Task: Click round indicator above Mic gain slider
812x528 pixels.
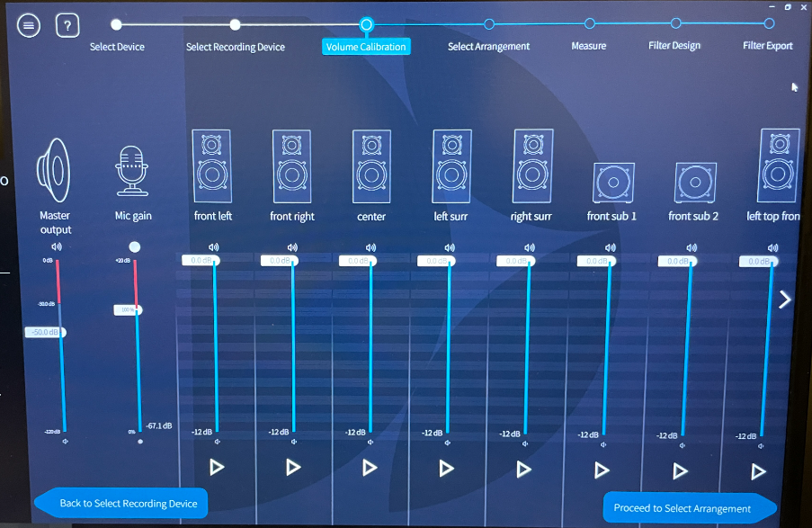Action: click(x=135, y=246)
